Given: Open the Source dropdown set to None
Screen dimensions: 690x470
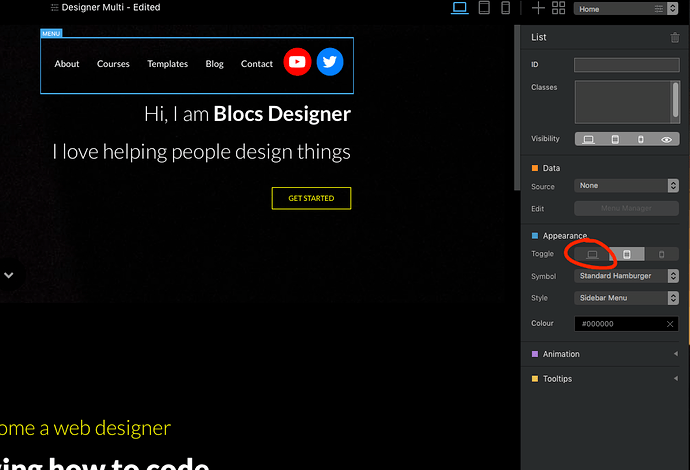Looking at the screenshot, I should 627,186.
